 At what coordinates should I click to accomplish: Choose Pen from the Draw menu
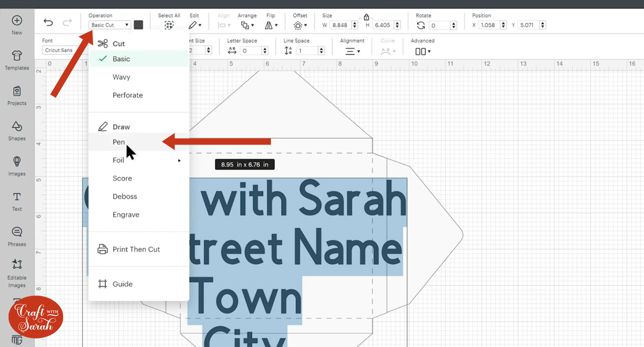coord(119,142)
